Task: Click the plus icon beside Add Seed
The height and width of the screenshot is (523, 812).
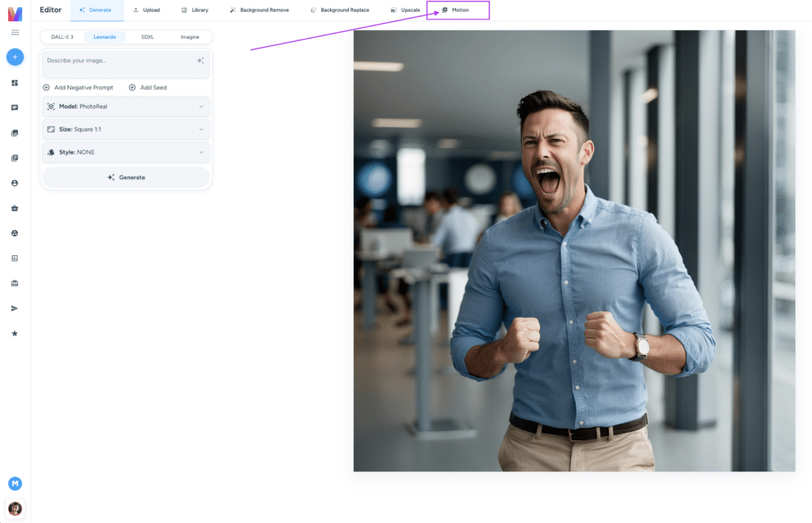Action: [132, 87]
